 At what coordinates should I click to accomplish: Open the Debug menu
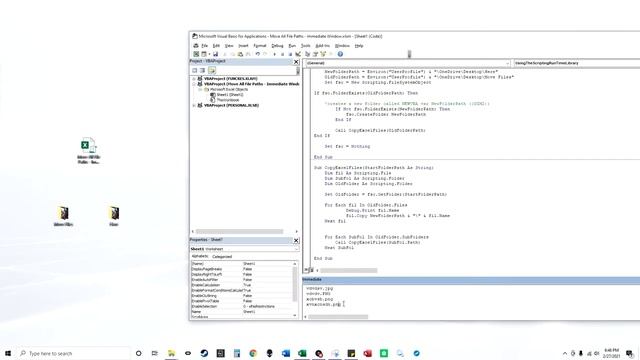point(277,46)
